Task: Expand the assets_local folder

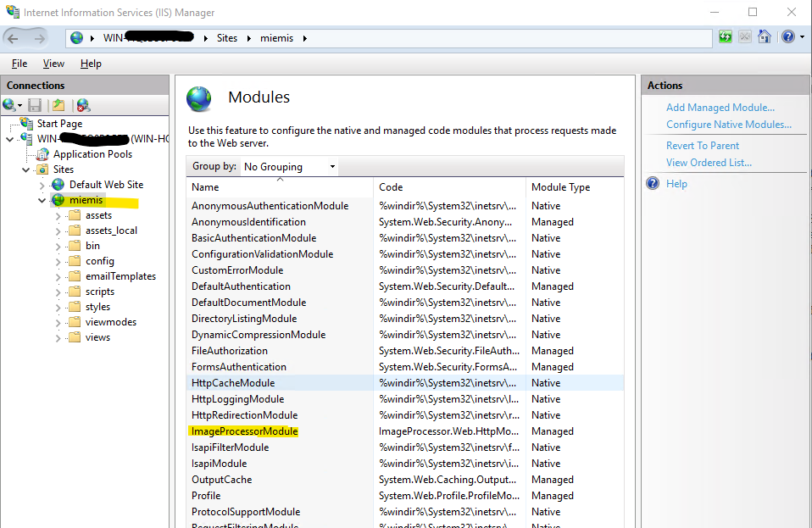Action: pyautogui.click(x=58, y=231)
